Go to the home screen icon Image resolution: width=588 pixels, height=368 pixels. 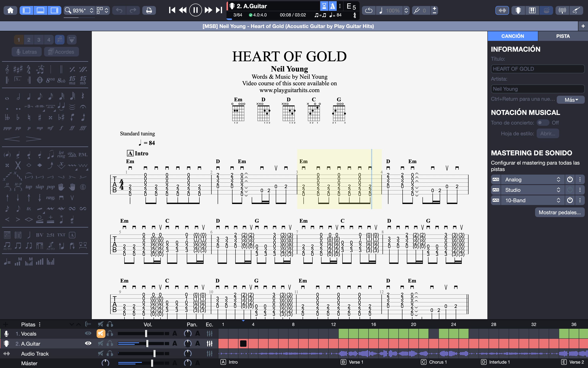coord(10,10)
